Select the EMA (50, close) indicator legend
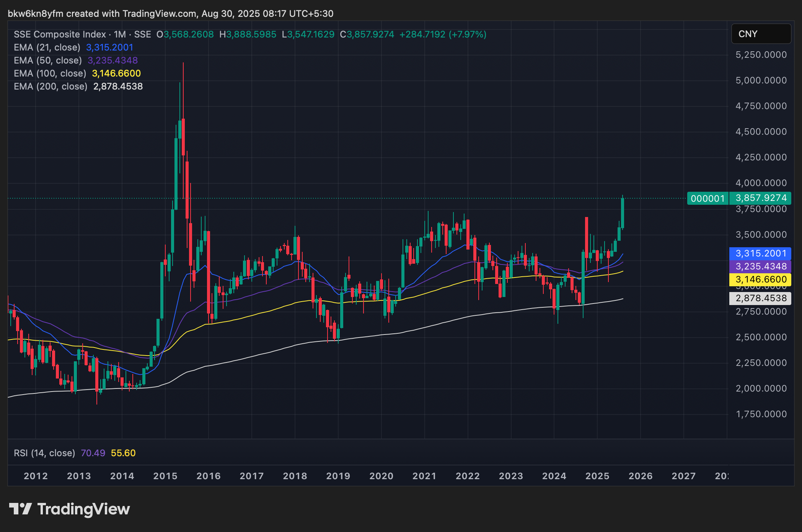Viewport: 802px width, 532px height. (48, 60)
